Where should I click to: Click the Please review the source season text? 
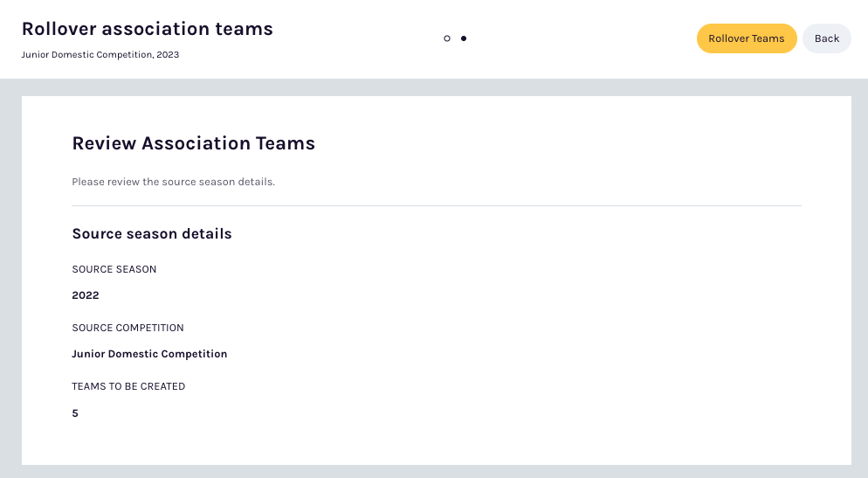(173, 182)
